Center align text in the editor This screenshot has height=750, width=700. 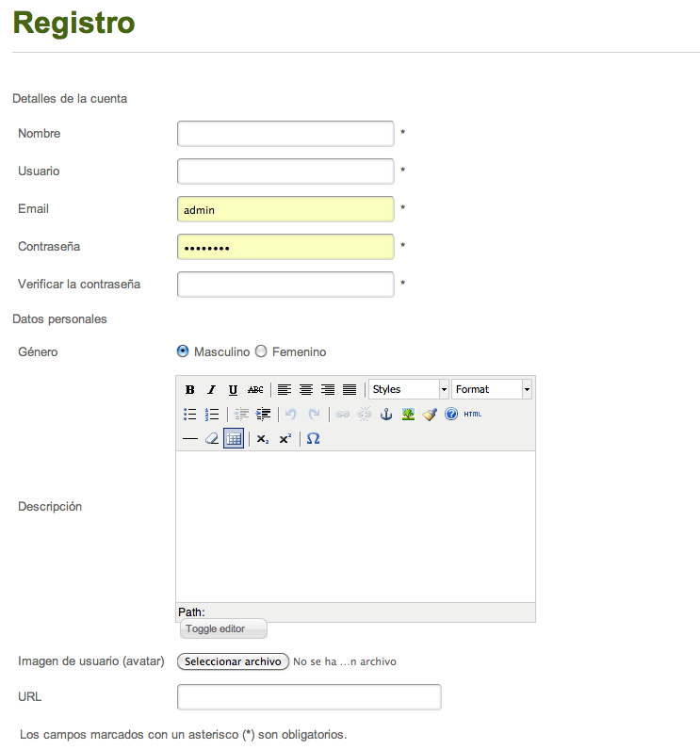306,390
